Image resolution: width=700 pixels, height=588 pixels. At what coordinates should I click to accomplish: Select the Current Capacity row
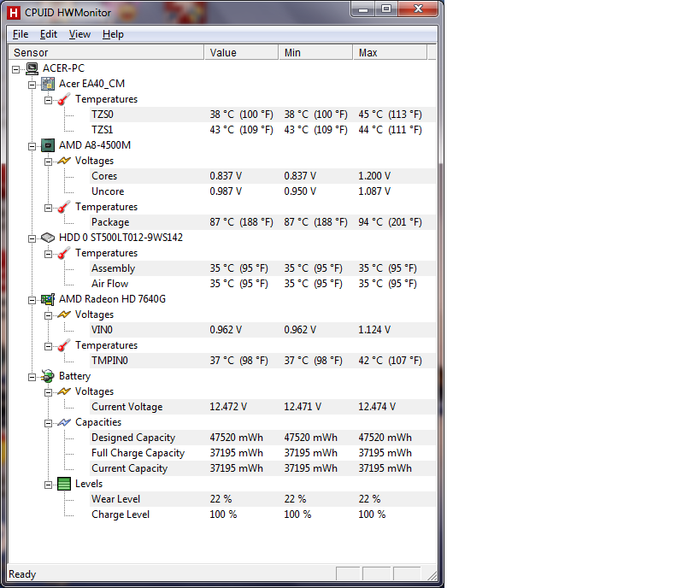[x=262, y=468]
